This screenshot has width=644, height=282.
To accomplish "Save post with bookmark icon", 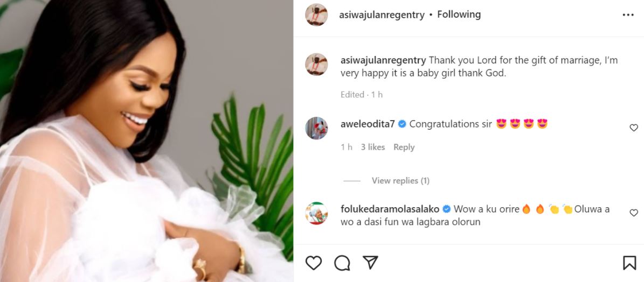I will coord(629,263).
